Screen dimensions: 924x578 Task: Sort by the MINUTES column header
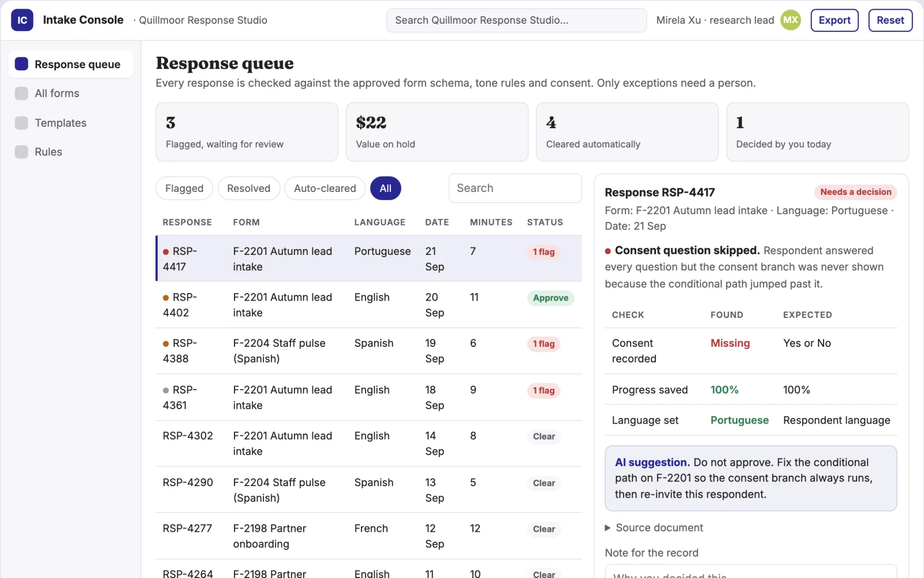tap(491, 223)
